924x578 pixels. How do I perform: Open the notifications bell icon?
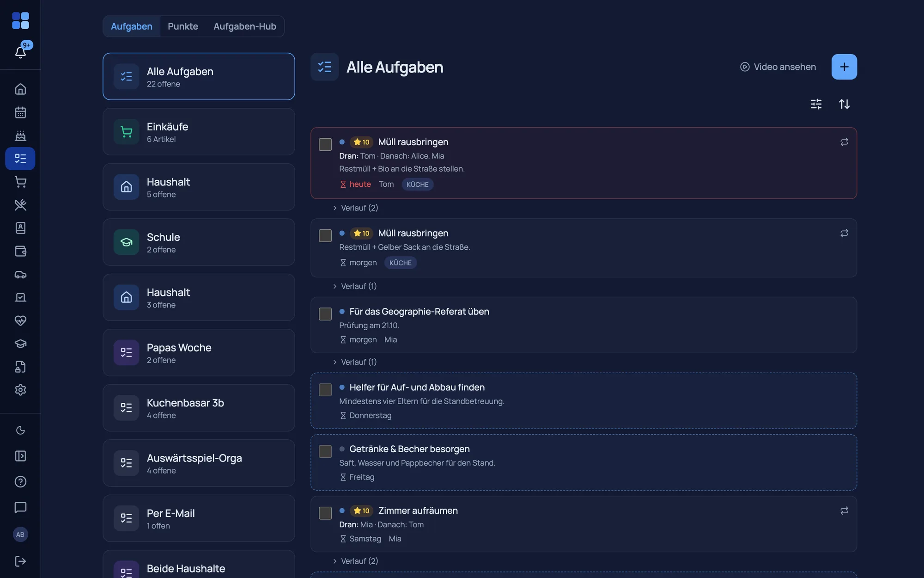click(x=20, y=52)
